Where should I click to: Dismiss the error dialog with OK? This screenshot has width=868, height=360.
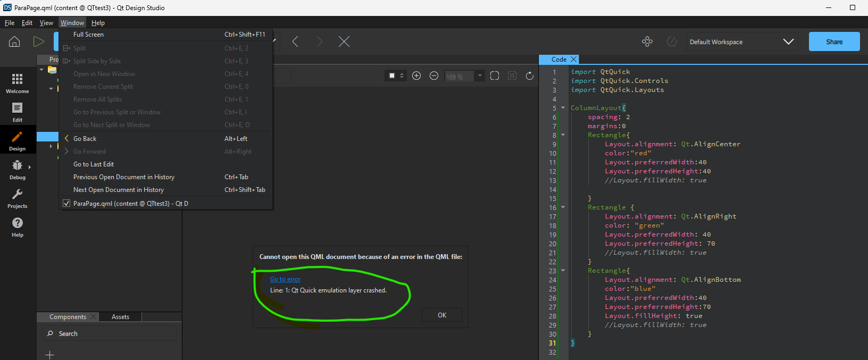pyautogui.click(x=442, y=315)
